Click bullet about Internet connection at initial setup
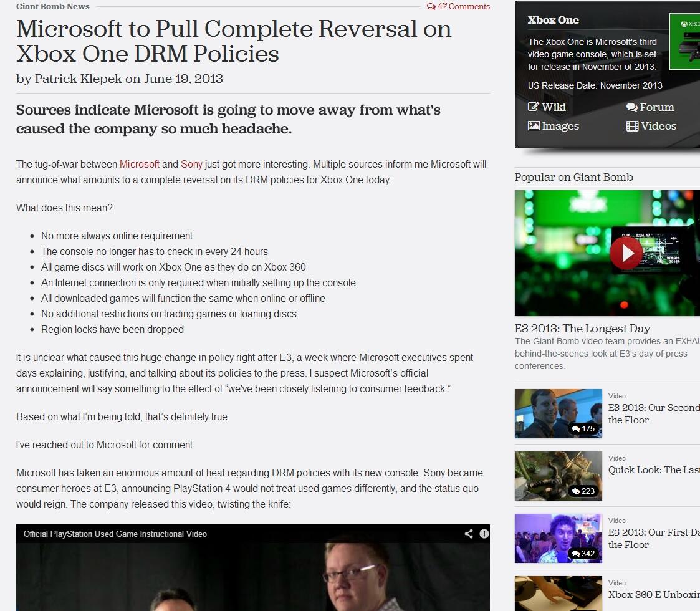Screen dimensions: 700x611 click(x=198, y=282)
